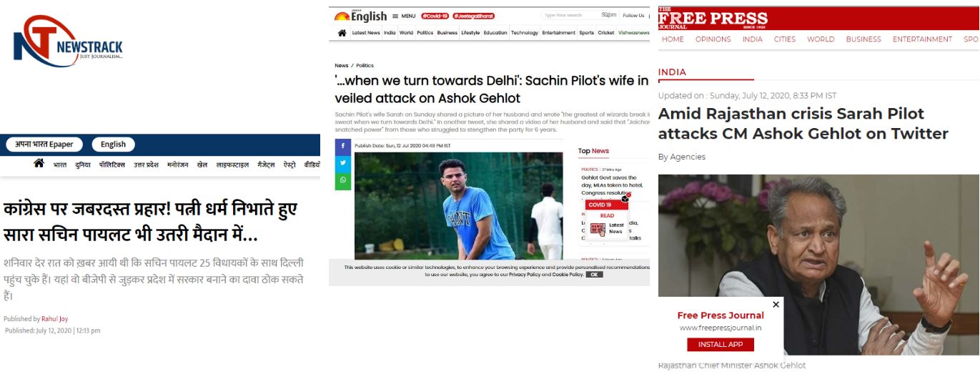Open the #Covid-19 tag
The height and width of the screenshot is (382, 980).
(435, 16)
